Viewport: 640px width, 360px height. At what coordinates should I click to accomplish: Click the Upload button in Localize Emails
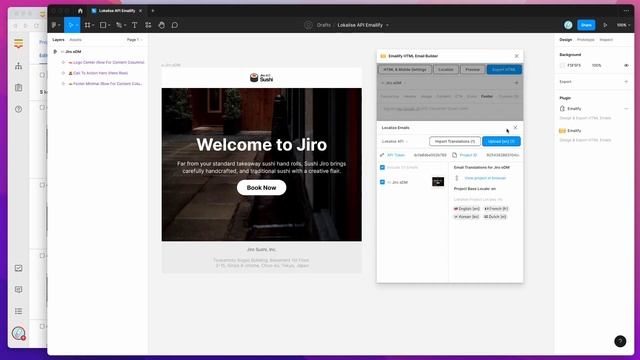501,141
